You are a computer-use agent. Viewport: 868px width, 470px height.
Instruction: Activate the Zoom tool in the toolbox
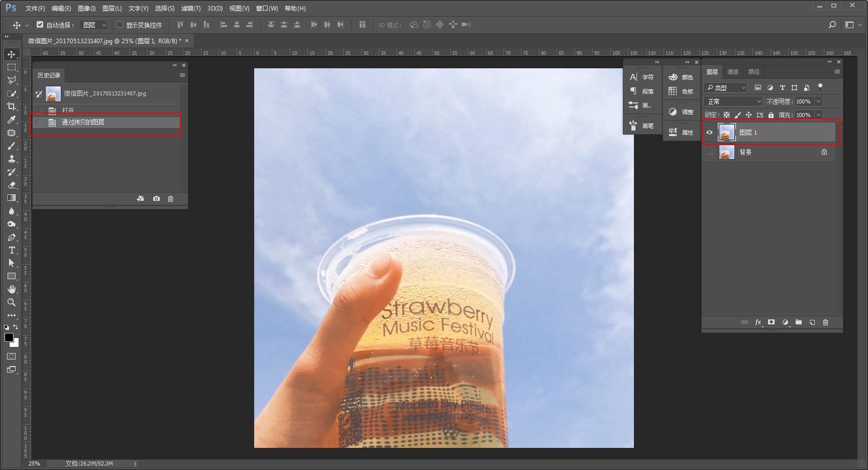coord(12,302)
